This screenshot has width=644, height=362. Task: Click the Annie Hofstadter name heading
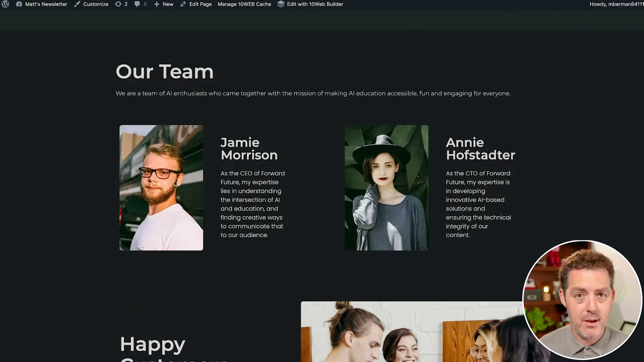coord(481,149)
